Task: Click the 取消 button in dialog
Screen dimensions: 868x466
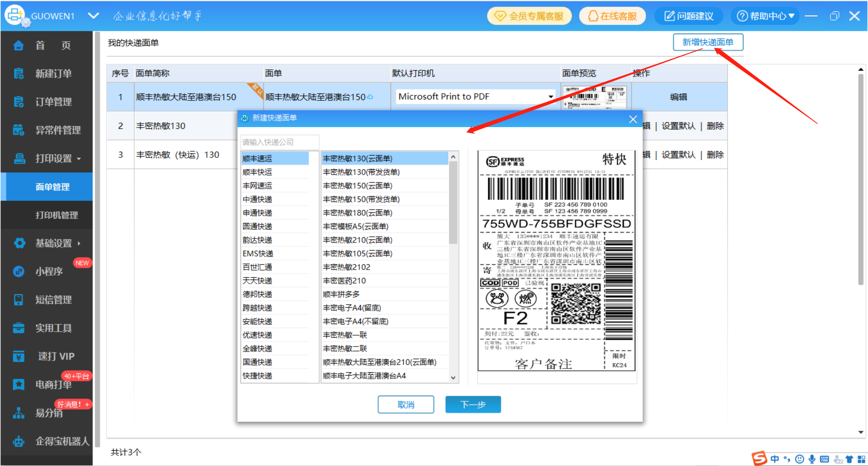Action: (x=406, y=404)
